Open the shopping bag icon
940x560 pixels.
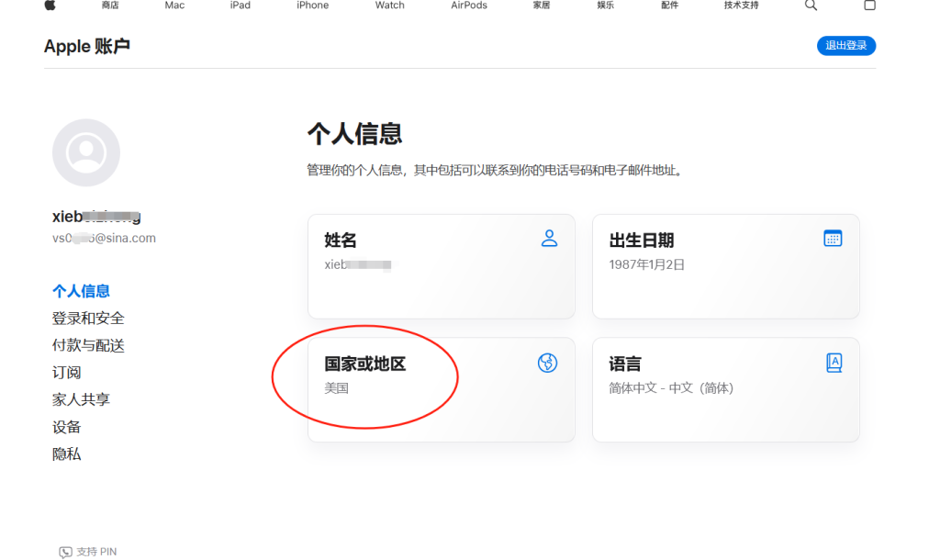pyautogui.click(x=869, y=6)
